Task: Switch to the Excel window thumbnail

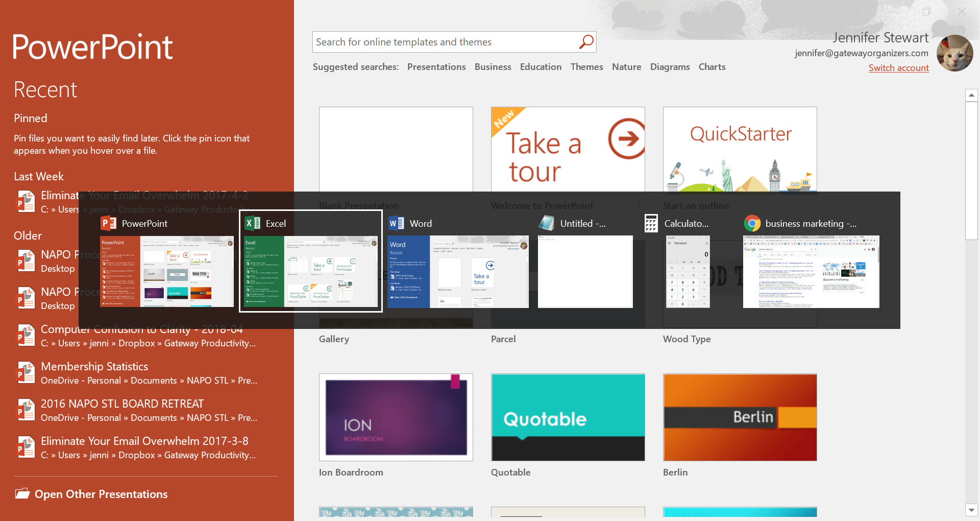Action: [311, 272]
